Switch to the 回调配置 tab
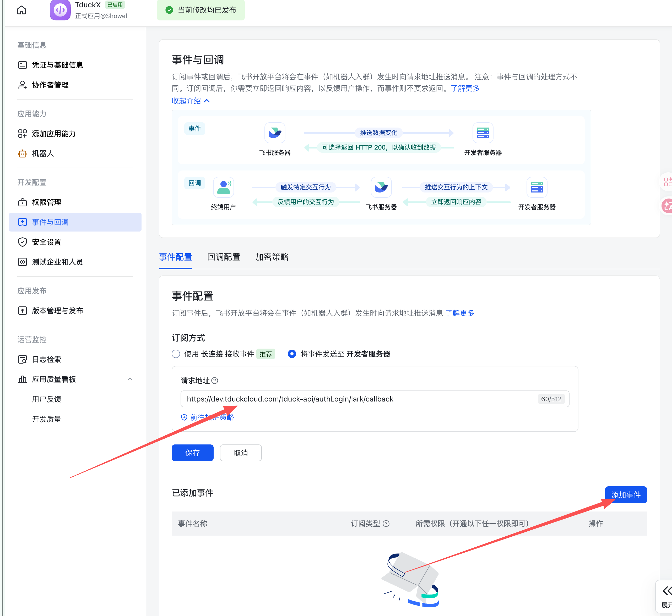Image resolution: width=672 pixels, height=616 pixels. [x=224, y=257]
